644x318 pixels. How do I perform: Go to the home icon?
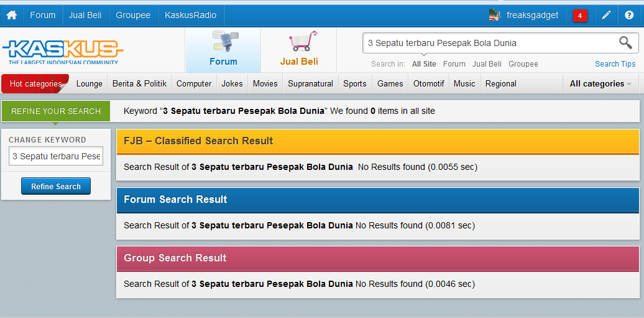pos(11,15)
